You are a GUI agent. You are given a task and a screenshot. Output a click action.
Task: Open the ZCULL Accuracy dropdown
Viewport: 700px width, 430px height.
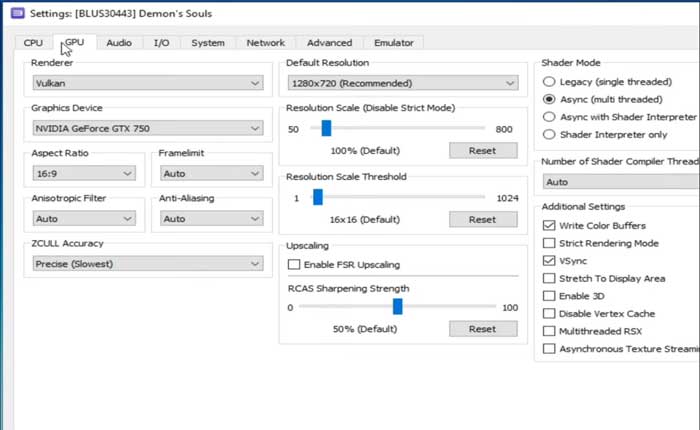pyautogui.click(x=147, y=263)
